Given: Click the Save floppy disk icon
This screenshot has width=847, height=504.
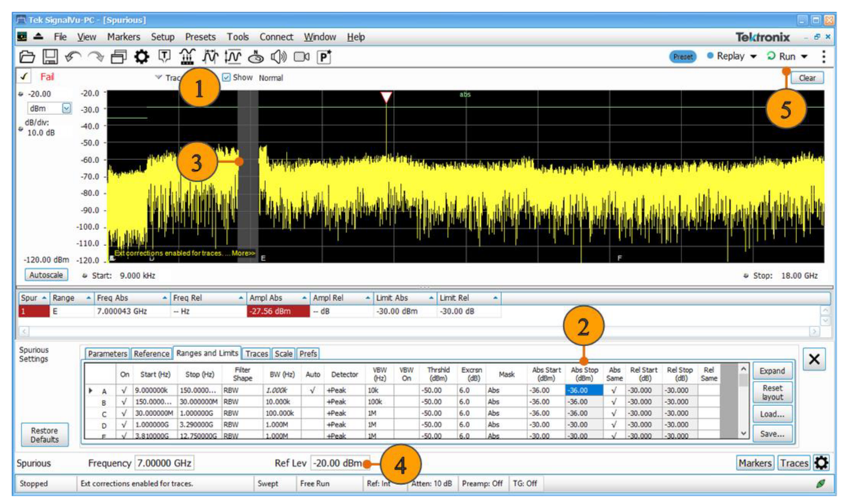Looking at the screenshot, I should click(x=50, y=57).
